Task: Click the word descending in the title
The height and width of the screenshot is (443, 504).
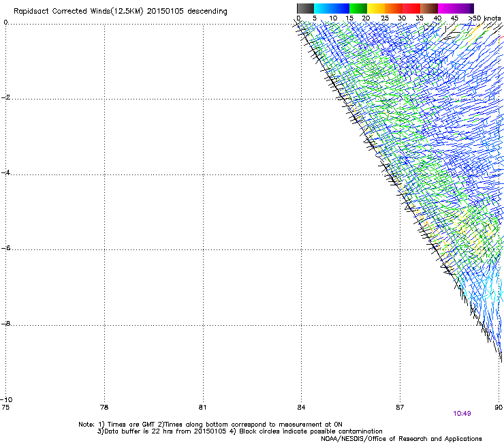Action: [207, 12]
